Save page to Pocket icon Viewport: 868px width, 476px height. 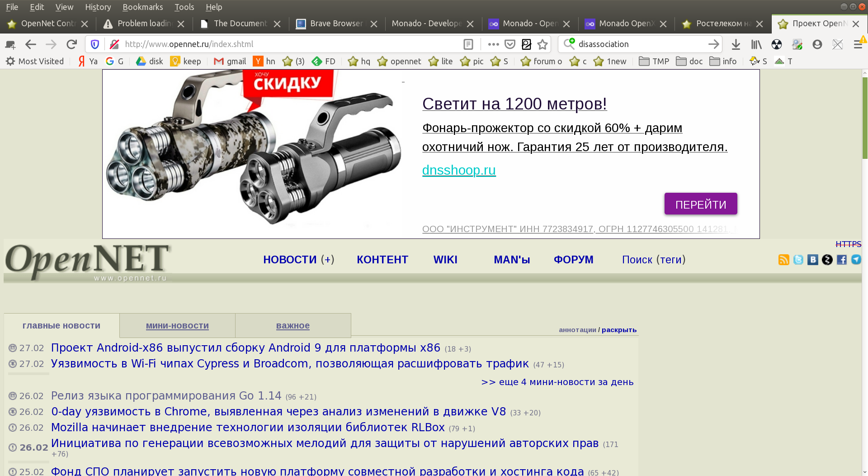pos(510,44)
